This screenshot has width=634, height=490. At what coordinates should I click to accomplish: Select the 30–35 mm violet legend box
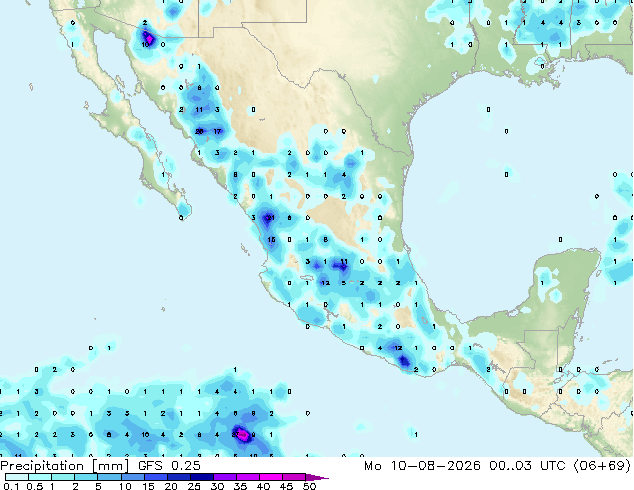(224, 477)
